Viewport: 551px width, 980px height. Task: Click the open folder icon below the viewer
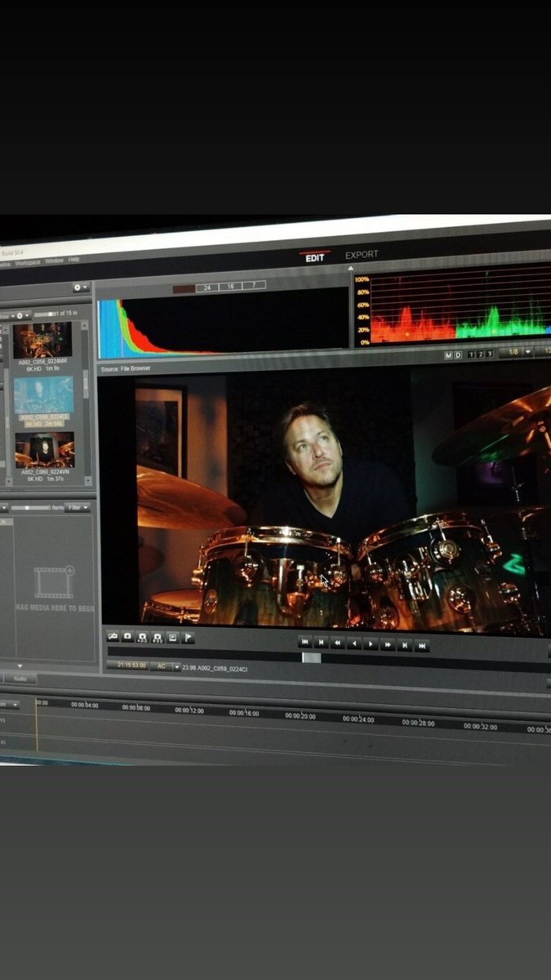[x=113, y=636]
